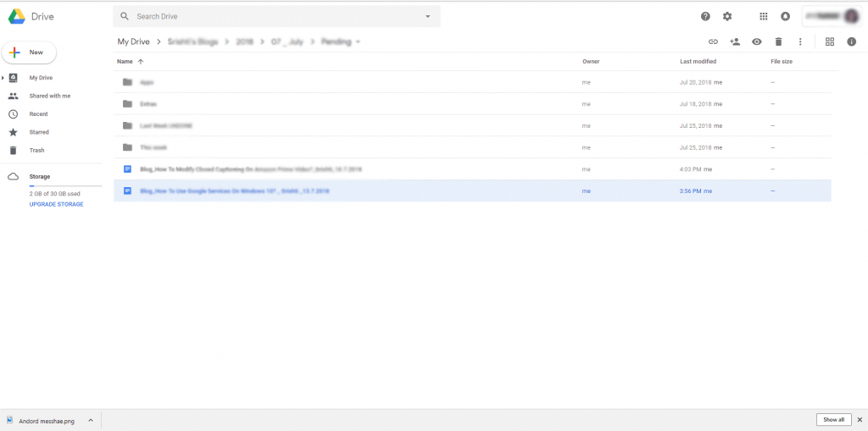868x431 pixels.
Task: Open the search options dropdown arrow
Action: pos(427,17)
